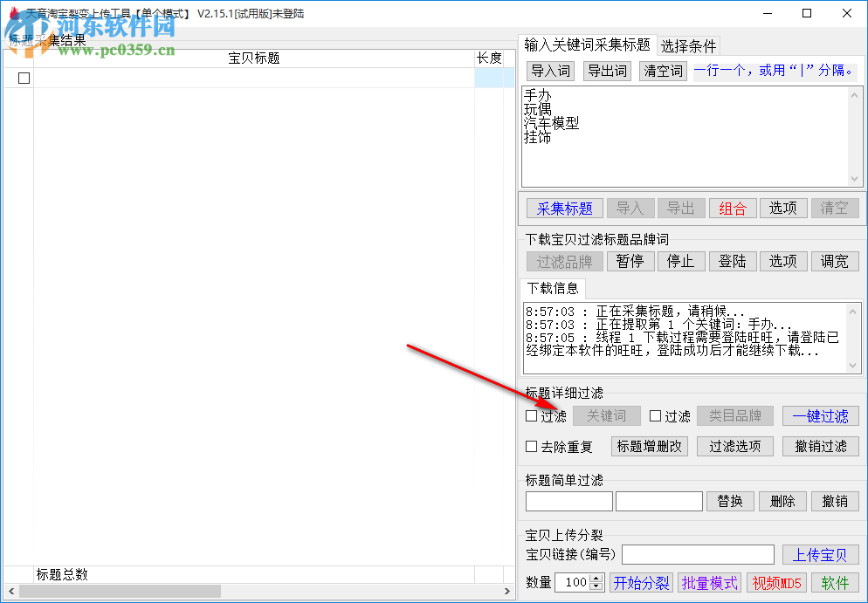This screenshot has width=868, height=603.
Task: Click 开始分裂 to start splitting
Action: click(x=641, y=582)
